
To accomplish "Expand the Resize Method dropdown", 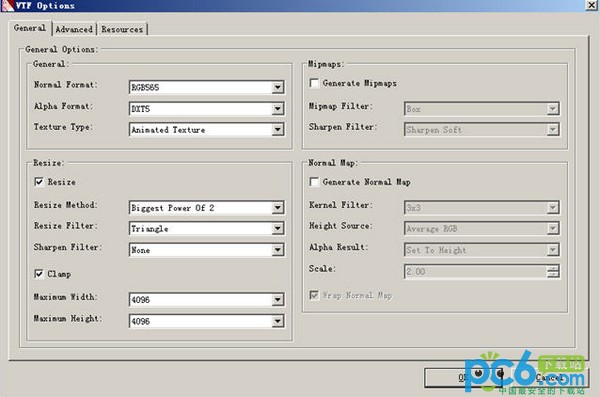I will click(207, 208).
